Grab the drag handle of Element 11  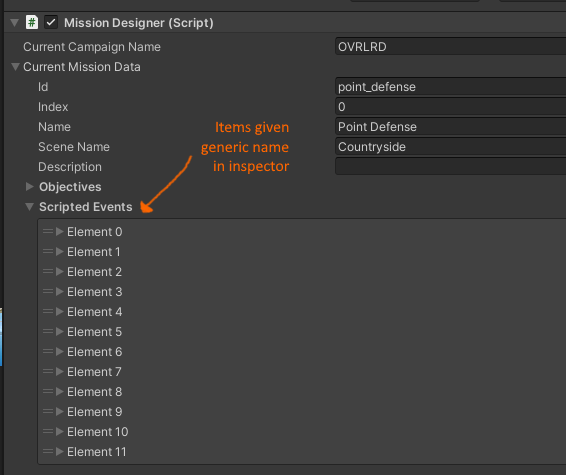[x=48, y=451]
